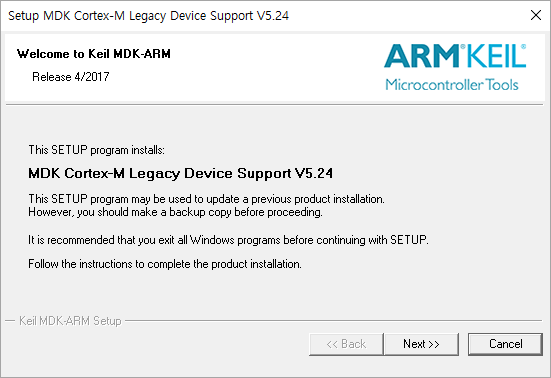Cancel the Keil MDK-ARM setup
551x378 pixels.
(x=505, y=344)
